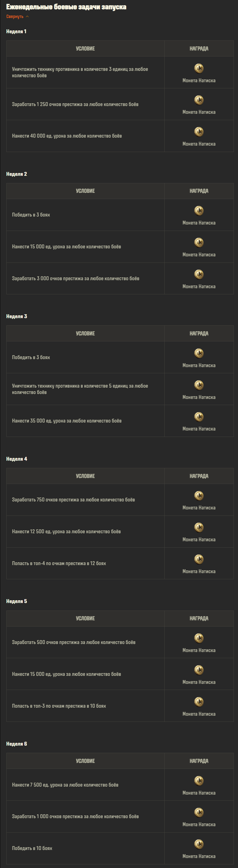
Task: Select the Неделя 4 heading
Action: [17, 459]
